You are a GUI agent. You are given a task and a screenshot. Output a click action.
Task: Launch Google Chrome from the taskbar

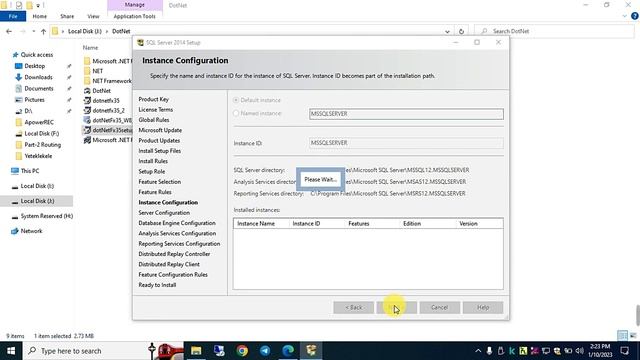[x=242, y=351]
